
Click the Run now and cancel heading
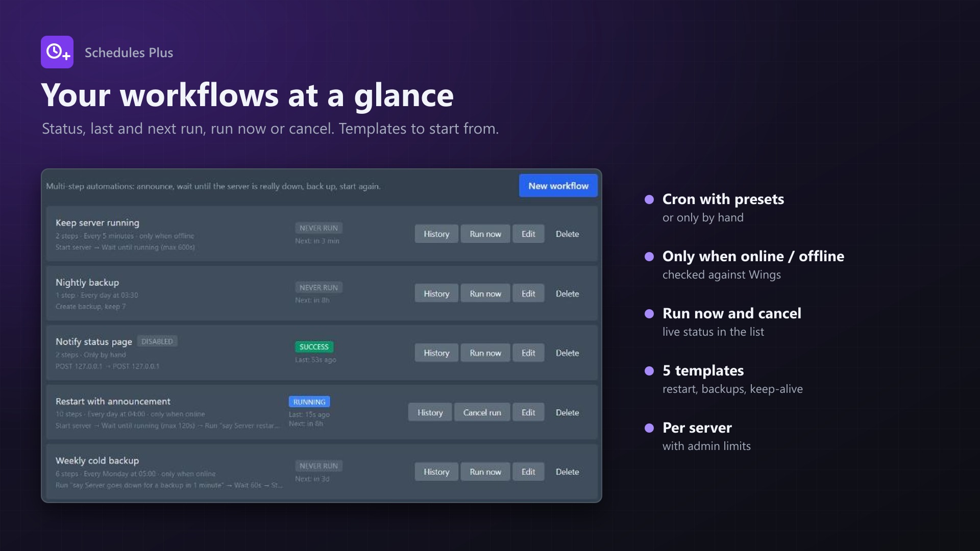tap(732, 313)
